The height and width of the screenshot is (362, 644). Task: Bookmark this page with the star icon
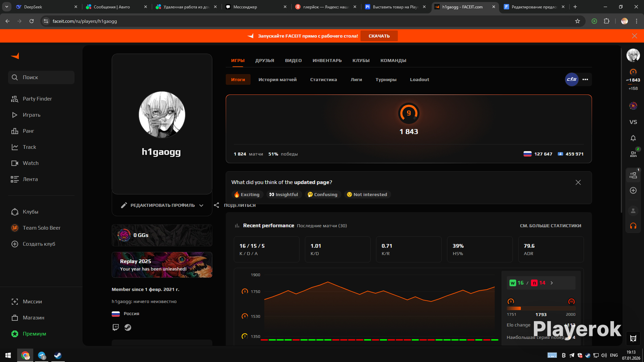coord(577,21)
